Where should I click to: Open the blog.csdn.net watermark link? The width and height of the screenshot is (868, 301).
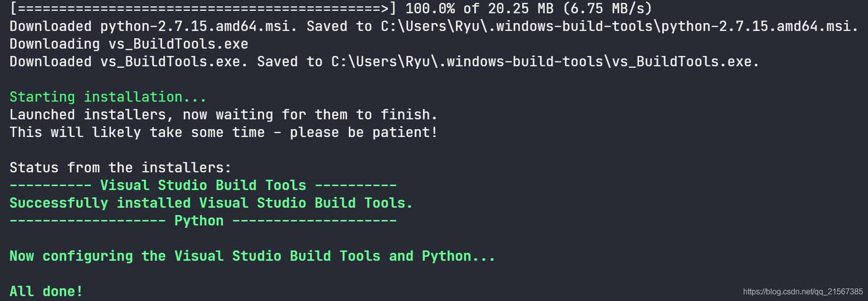803,292
